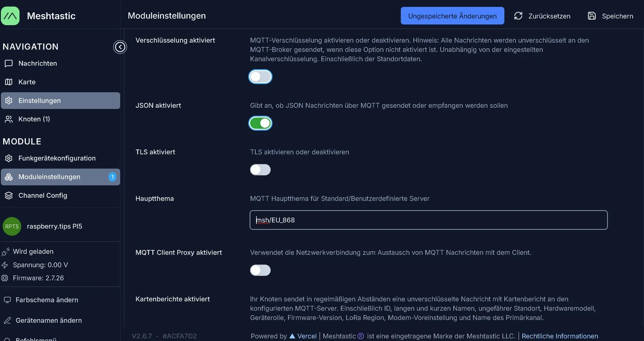Open Funkgerätekonfiguration section
This screenshot has height=341, width=644.
60,158
